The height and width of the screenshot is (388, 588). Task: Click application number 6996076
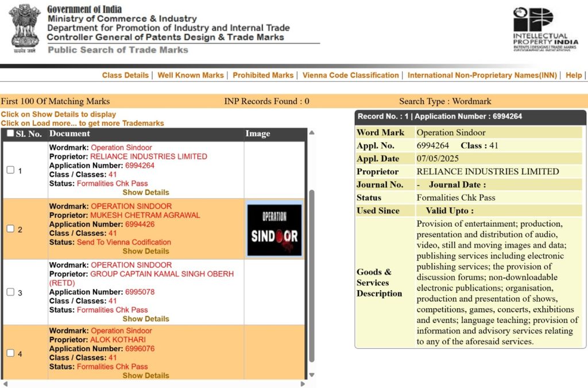click(x=140, y=348)
